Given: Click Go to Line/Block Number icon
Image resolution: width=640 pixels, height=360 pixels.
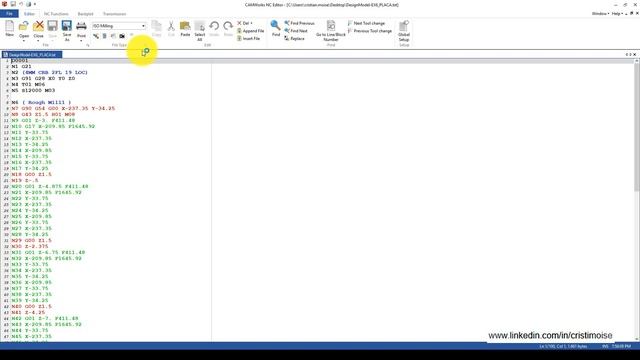Looking at the screenshot, I should pos(331,26).
